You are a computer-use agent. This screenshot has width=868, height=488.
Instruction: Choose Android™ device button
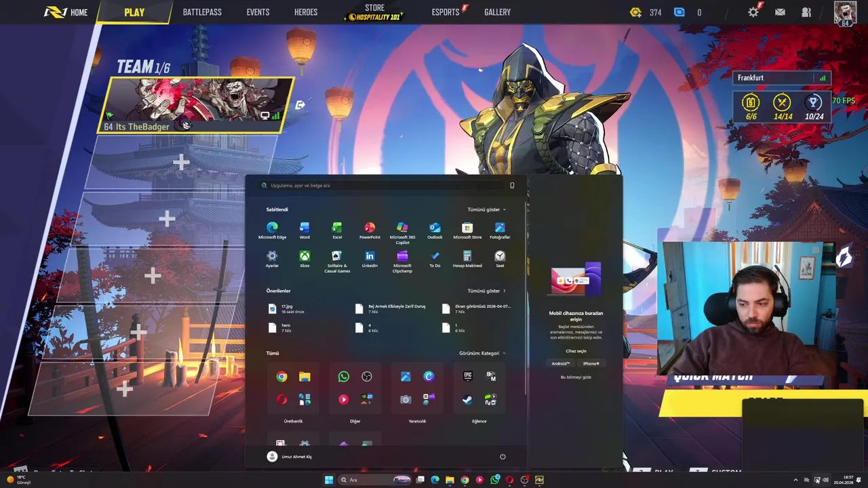[561, 363]
